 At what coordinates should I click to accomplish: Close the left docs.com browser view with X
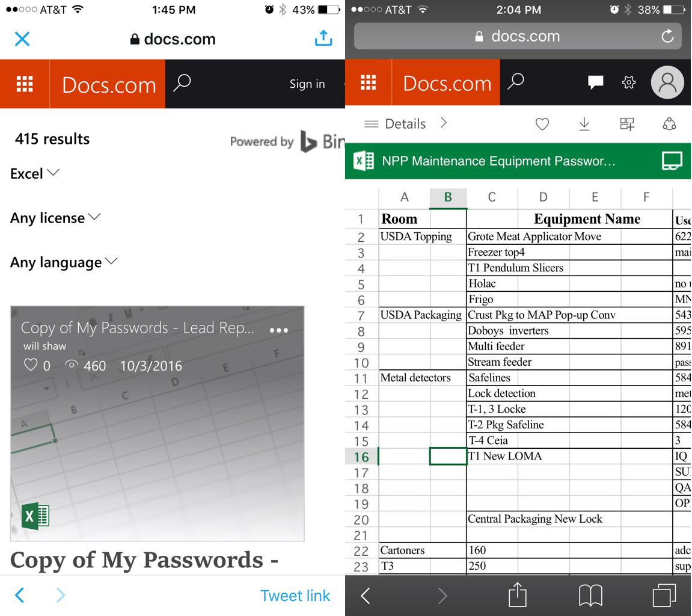click(x=22, y=39)
